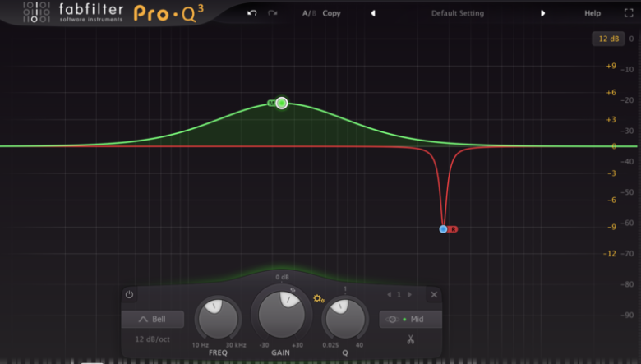
Task: Select the previous band arrow
Action: 390,294
